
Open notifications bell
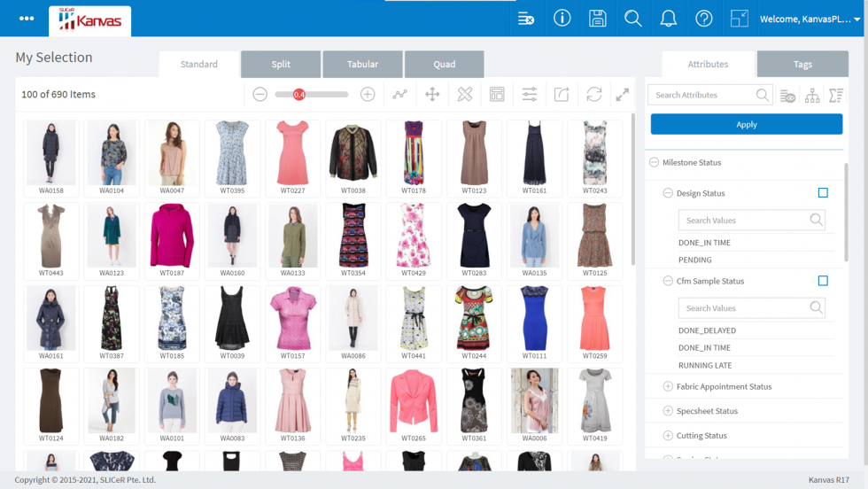pyautogui.click(x=668, y=19)
